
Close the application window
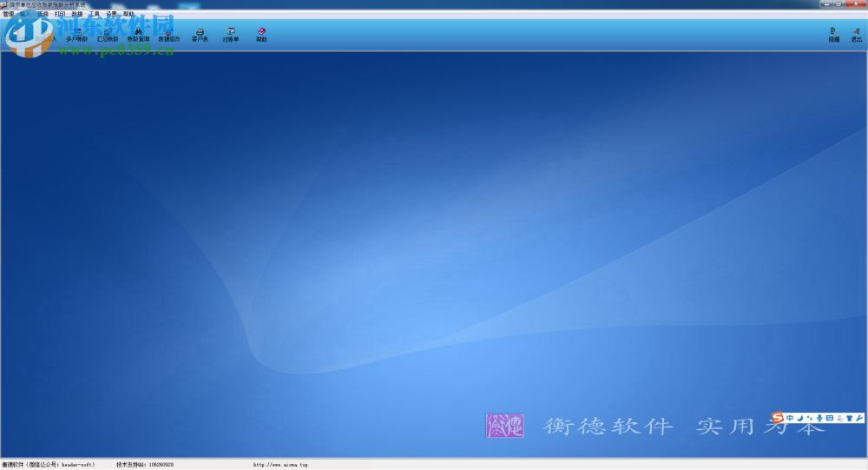pos(857,3)
